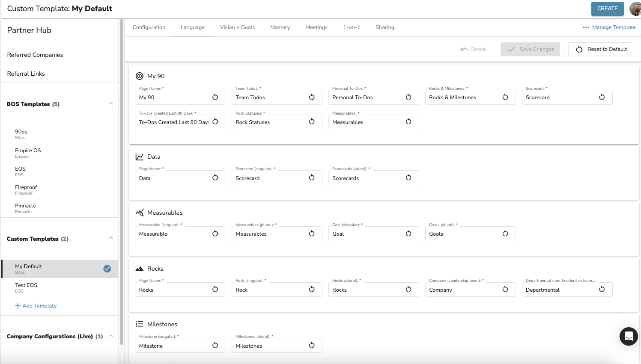Reset the Milestone (singular) field
This screenshot has height=364, width=641.
[x=215, y=346]
